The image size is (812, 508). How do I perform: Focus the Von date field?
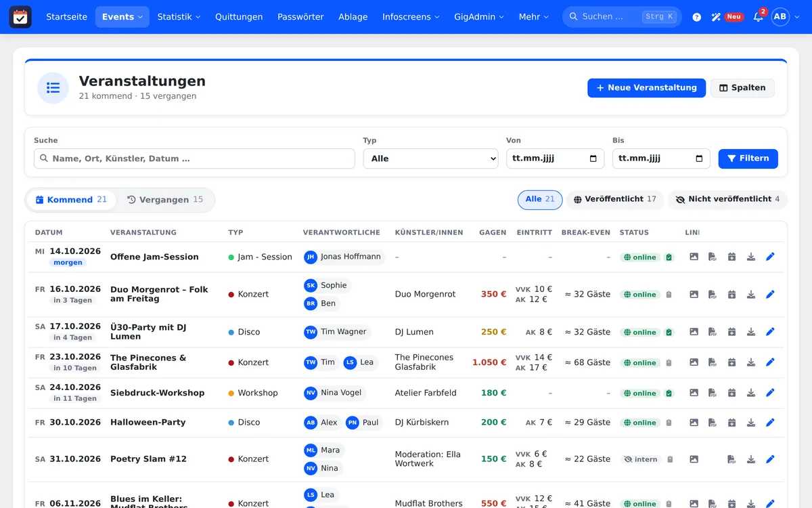pos(555,158)
